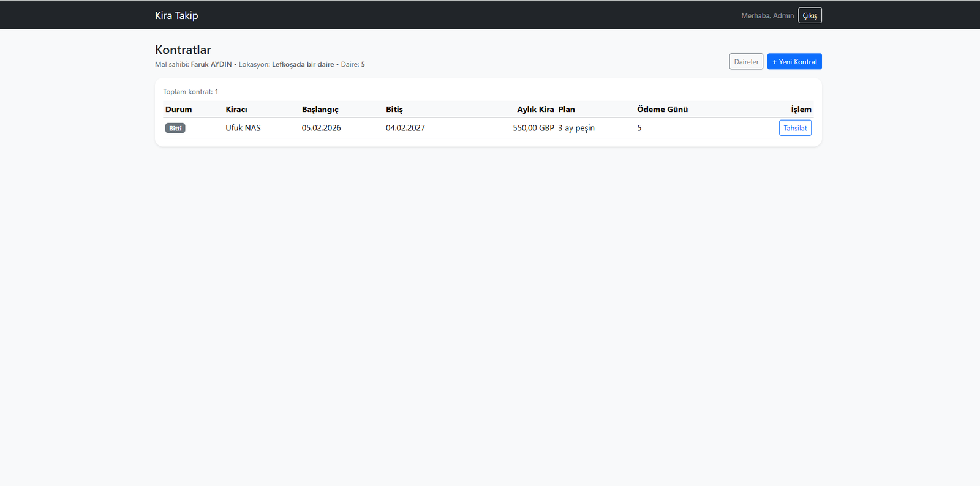Click the Kontratlar page heading
Image resolution: width=980 pixels, height=486 pixels.
[x=183, y=50]
